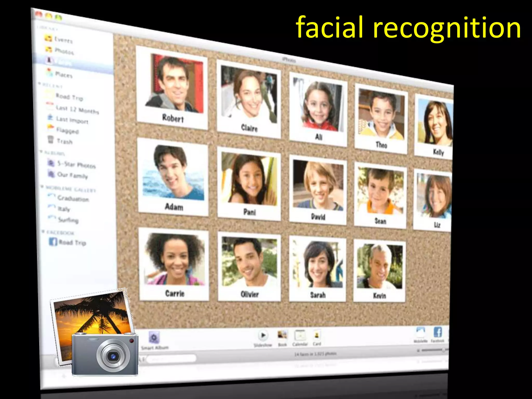Collapse the Recent section triangle
This screenshot has width=532, height=399.
39,84
